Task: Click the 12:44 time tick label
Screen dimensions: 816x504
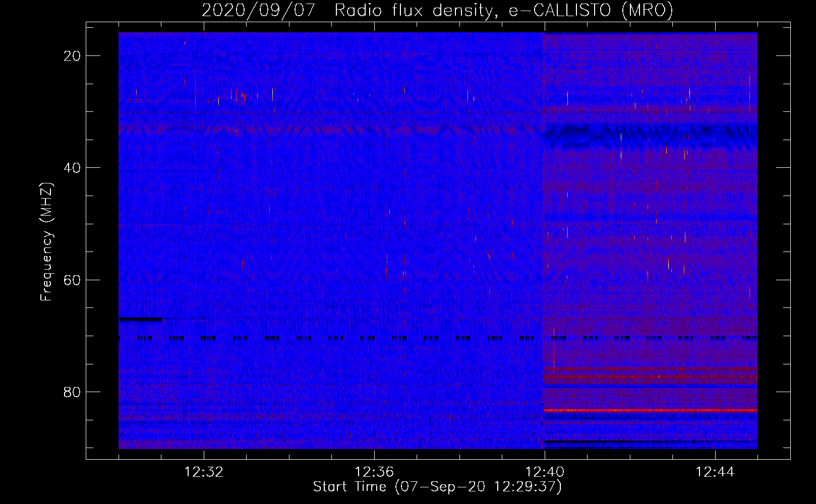Action: 715,472
